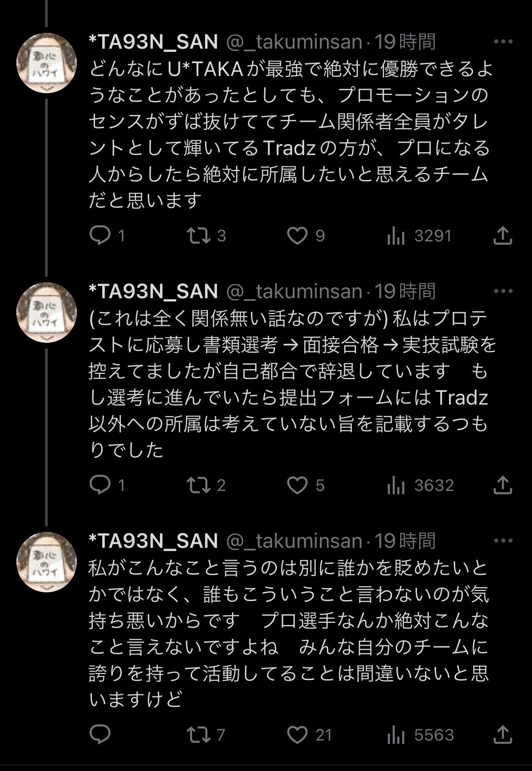View analytics of tweet with 3632 views
Screen dimensions: 532x771
pyautogui.click(x=396, y=485)
